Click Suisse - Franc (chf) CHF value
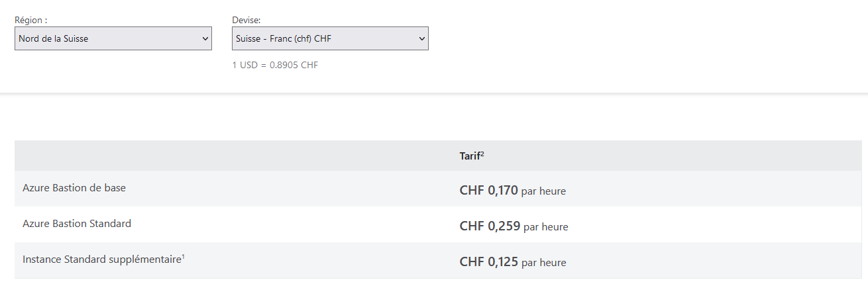The height and width of the screenshot is (282, 868). coord(284,38)
